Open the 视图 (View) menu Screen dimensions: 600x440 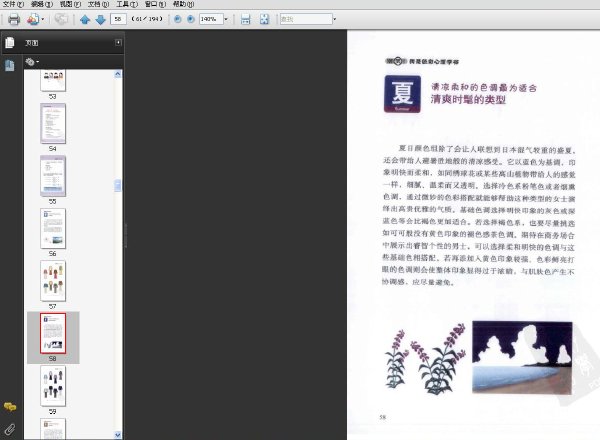point(70,4)
